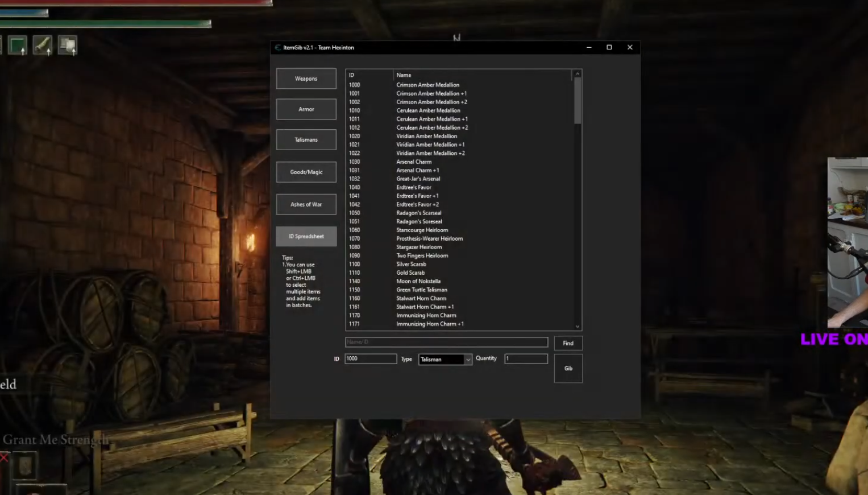This screenshot has width=868, height=495.
Task: Select the plain "Viridian Amber Medallion" row
Action: 459,136
